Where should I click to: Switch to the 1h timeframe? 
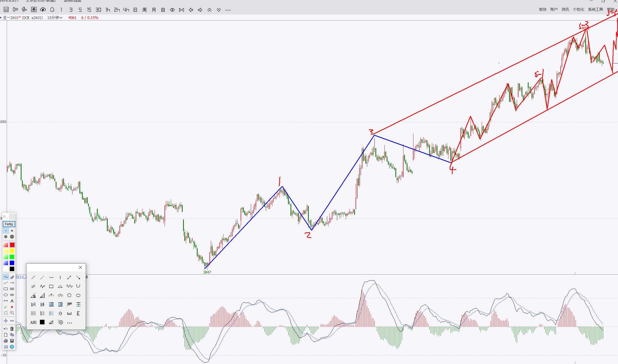(x=108, y=10)
